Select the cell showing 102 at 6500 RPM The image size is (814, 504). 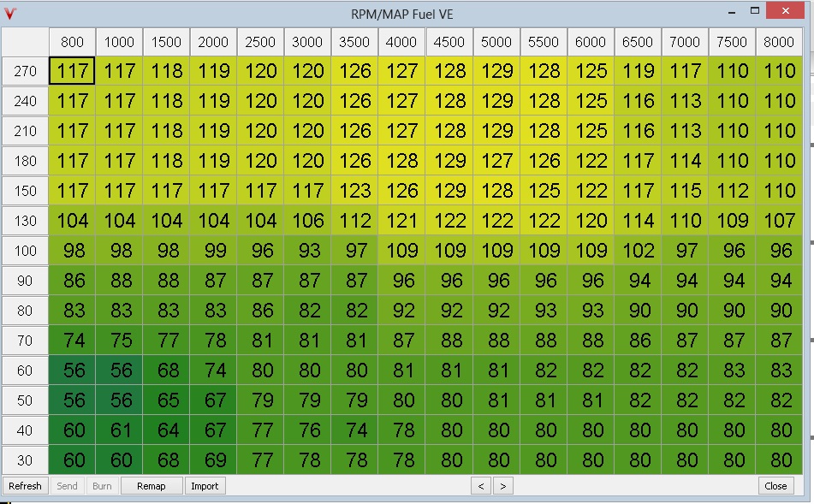(x=638, y=251)
